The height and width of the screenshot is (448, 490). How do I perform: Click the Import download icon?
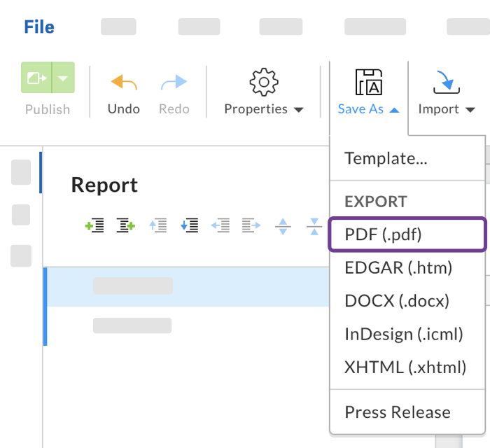coord(446,82)
